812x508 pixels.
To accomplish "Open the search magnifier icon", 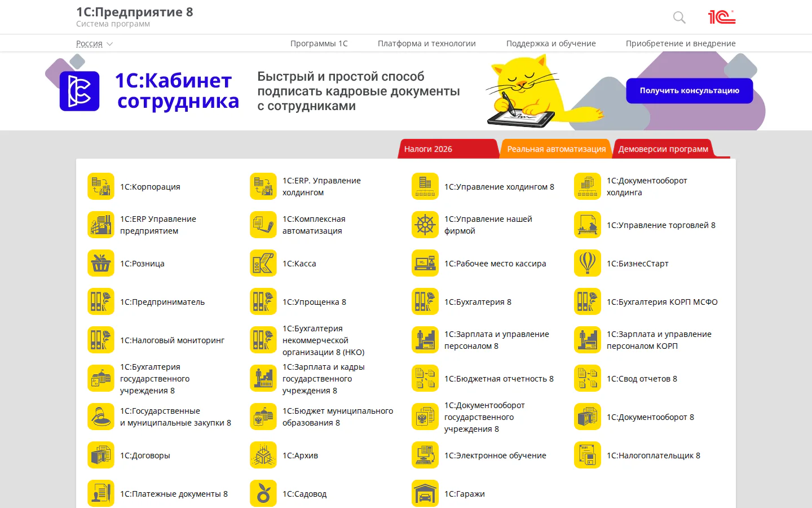I will pyautogui.click(x=679, y=17).
